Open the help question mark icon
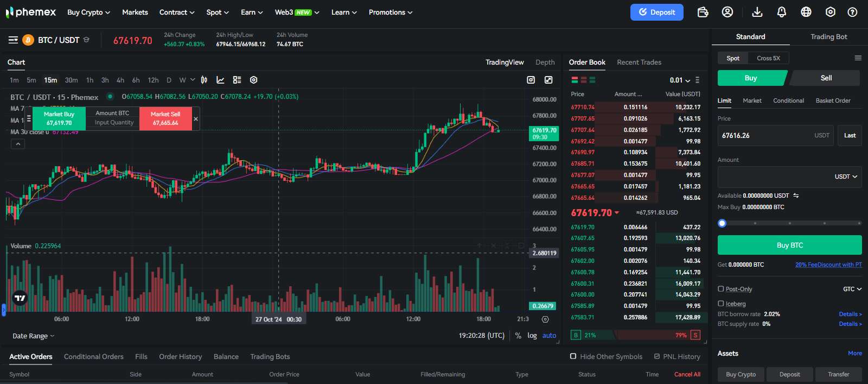 [x=853, y=12]
